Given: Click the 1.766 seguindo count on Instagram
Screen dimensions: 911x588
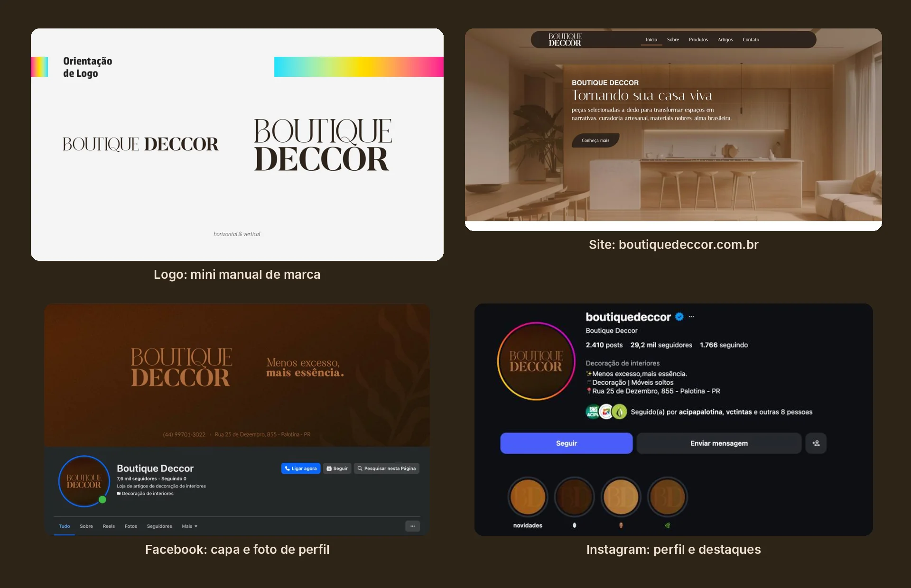Looking at the screenshot, I should (x=724, y=345).
